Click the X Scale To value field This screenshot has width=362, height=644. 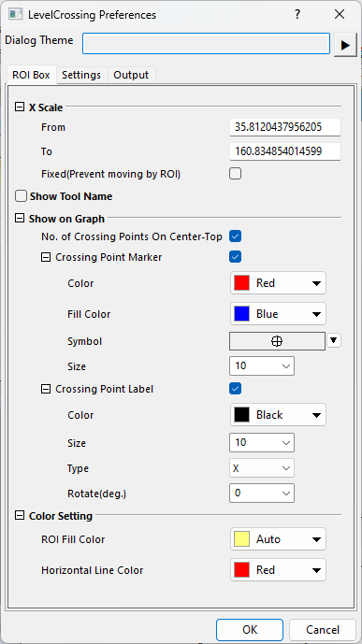pyautogui.click(x=285, y=151)
